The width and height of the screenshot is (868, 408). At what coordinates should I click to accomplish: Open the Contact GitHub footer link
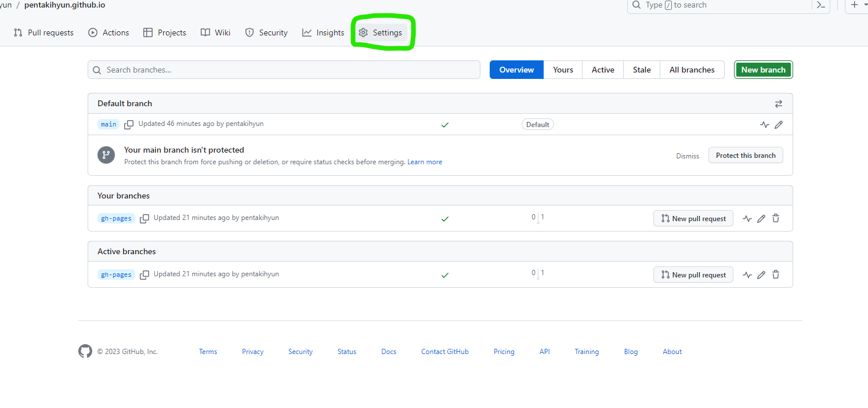pyautogui.click(x=445, y=352)
